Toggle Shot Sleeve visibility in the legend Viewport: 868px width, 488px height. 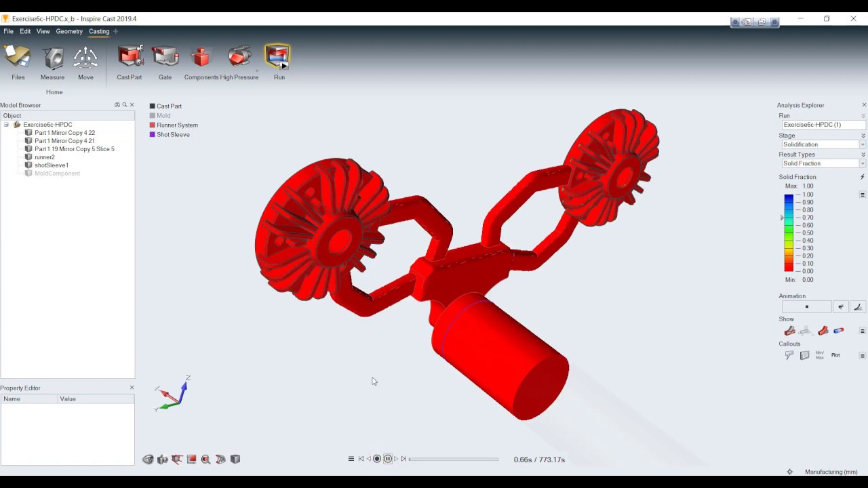[170, 135]
